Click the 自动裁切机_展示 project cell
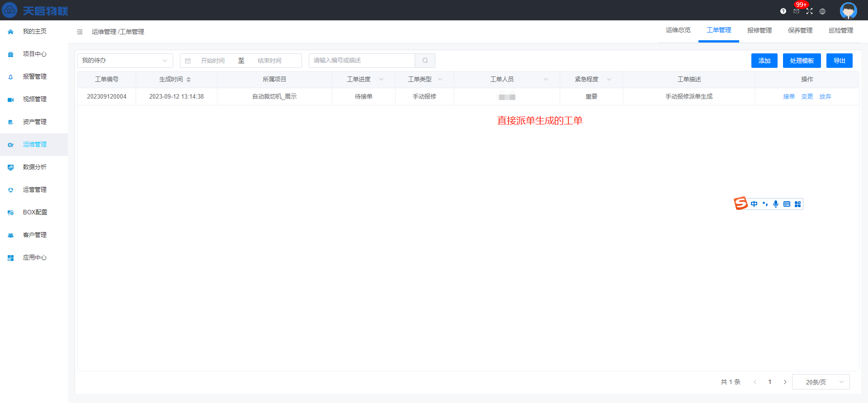Viewport: 868px width, 403px height. point(274,97)
